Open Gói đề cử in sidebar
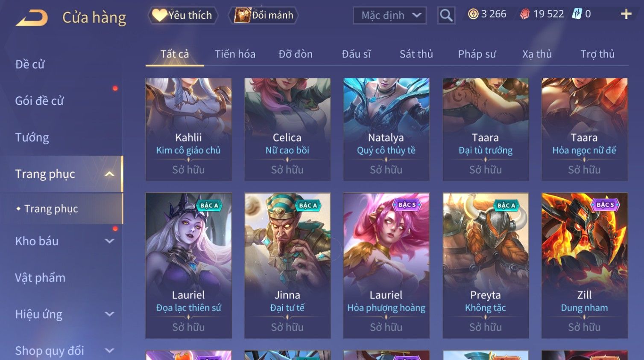This screenshot has height=360, width=644. [x=39, y=101]
